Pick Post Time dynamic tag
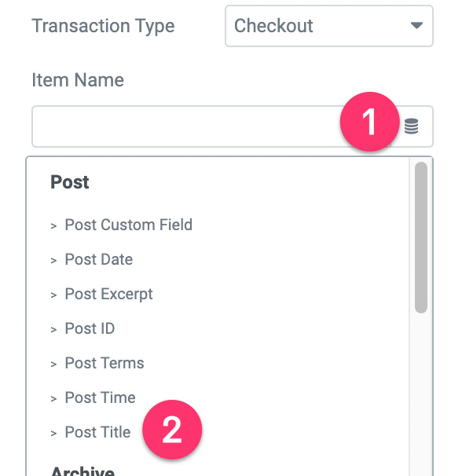451x476 pixels. click(x=101, y=397)
